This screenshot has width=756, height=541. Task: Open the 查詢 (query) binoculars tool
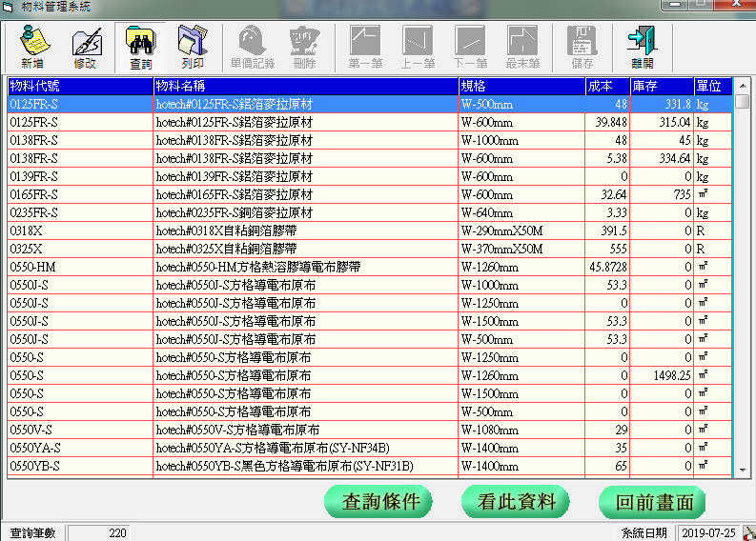pos(140,48)
